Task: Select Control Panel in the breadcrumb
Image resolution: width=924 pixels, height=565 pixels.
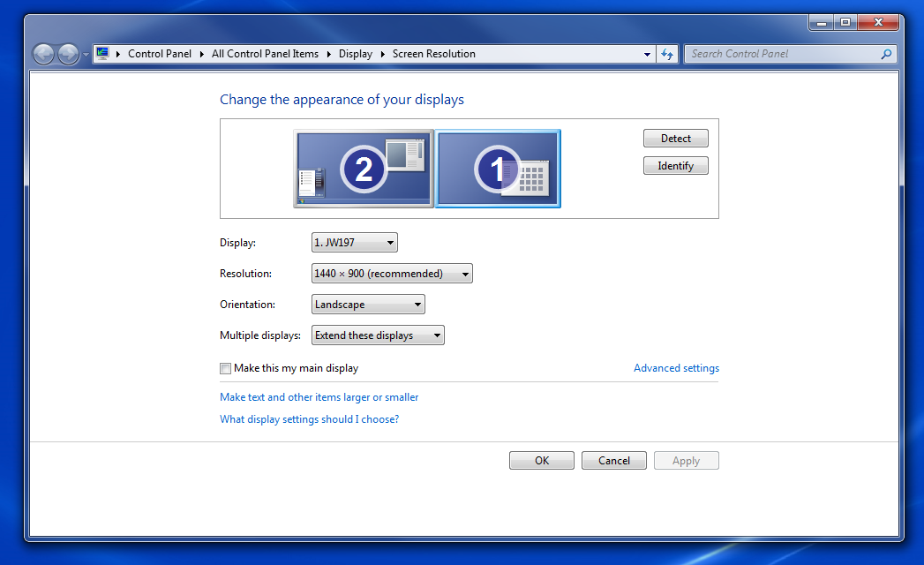Action: tap(160, 54)
